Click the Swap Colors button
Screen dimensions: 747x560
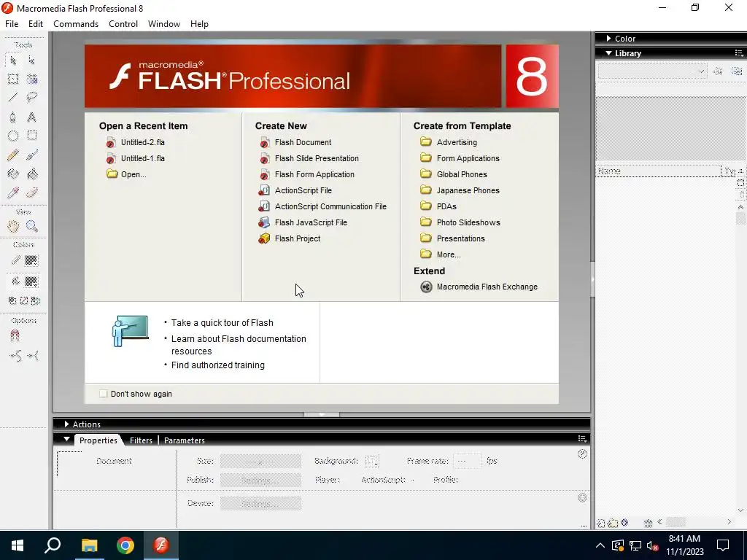[x=36, y=300]
